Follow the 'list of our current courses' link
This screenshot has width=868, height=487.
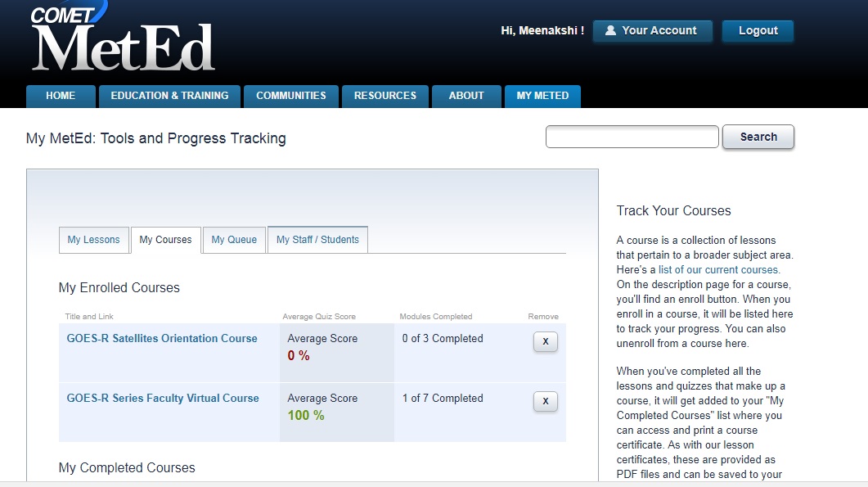718,270
